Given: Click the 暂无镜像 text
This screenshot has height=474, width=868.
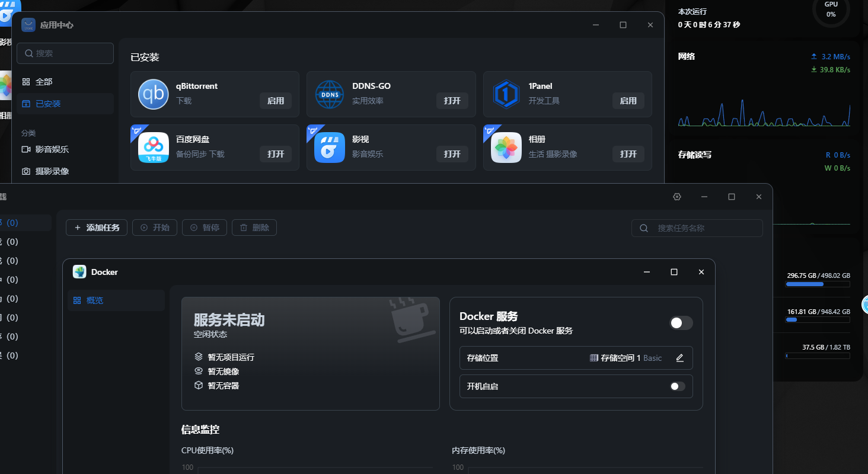Looking at the screenshot, I should [x=224, y=371].
